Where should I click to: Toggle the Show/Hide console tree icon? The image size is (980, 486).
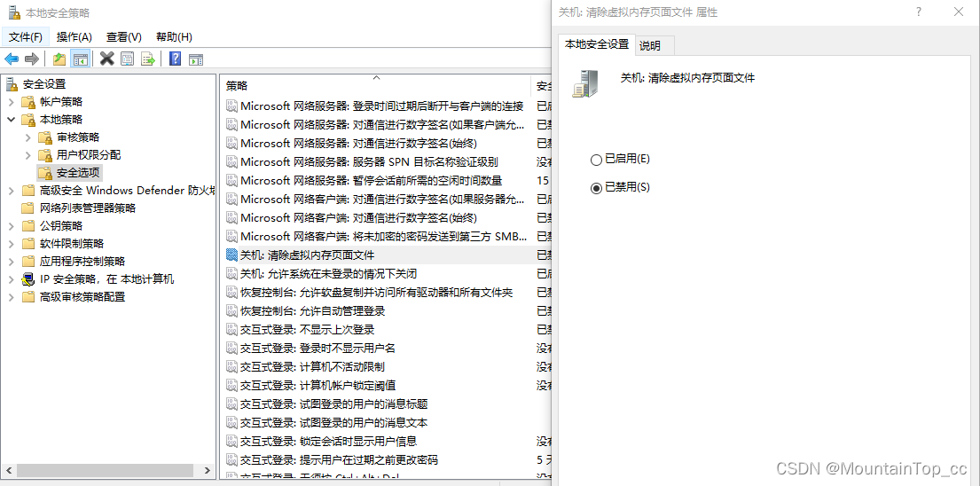tap(80, 59)
